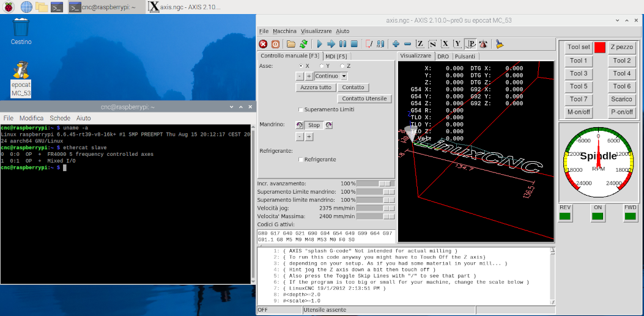Open Raspberry Pi main menu
The height and width of the screenshot is (316, 644).
[9, 7]
